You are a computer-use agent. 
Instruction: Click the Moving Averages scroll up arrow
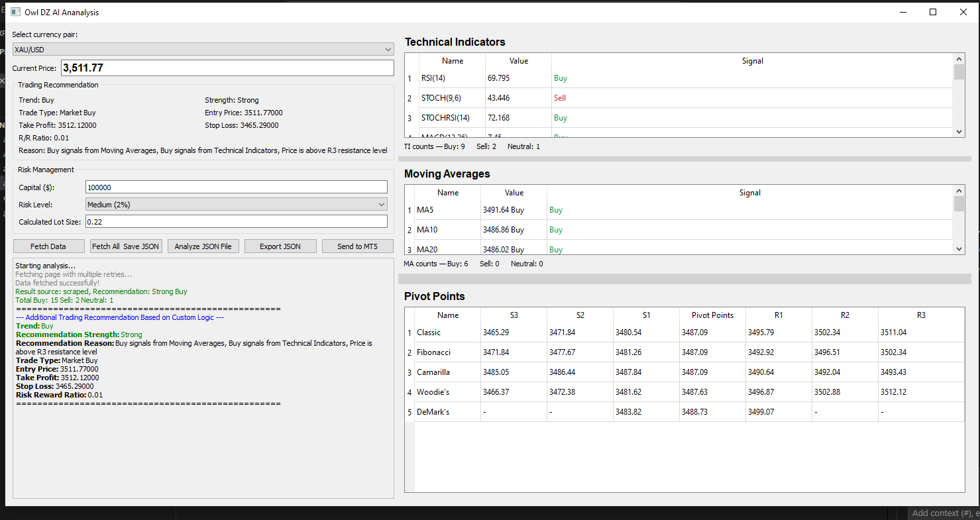click(959, 189)
